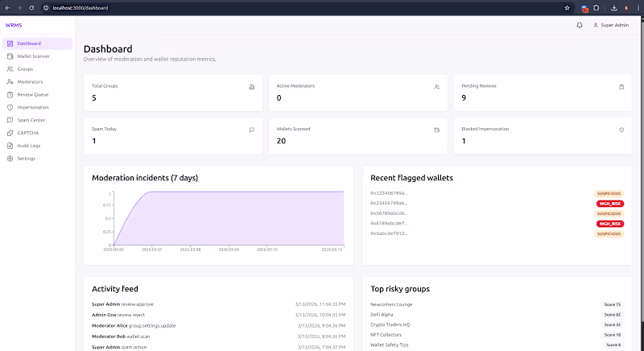Click SUSPICIOUS badge for wallet 0x123456789a

coord(609,193)
